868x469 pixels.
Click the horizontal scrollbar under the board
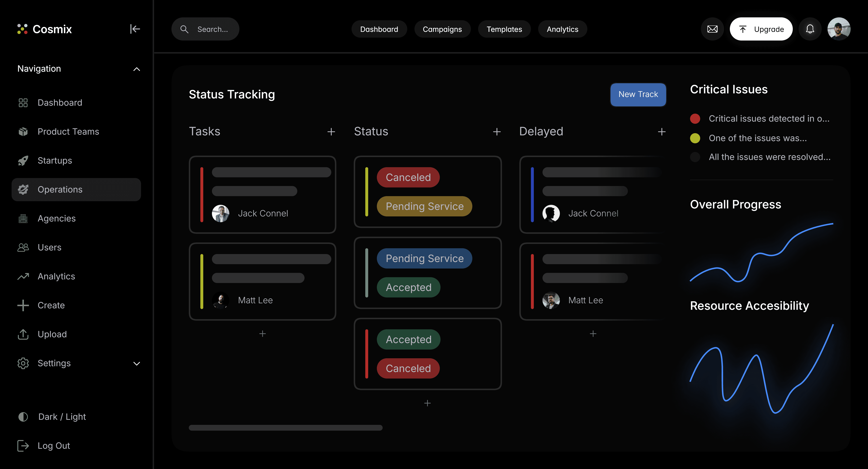285,428
